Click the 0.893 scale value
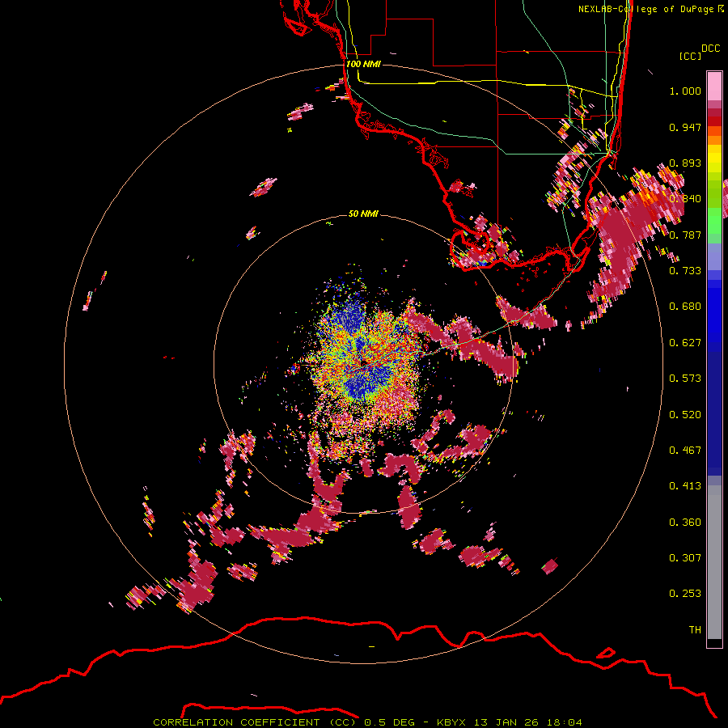This screenshot has height=728, width=728. (685, 163)
